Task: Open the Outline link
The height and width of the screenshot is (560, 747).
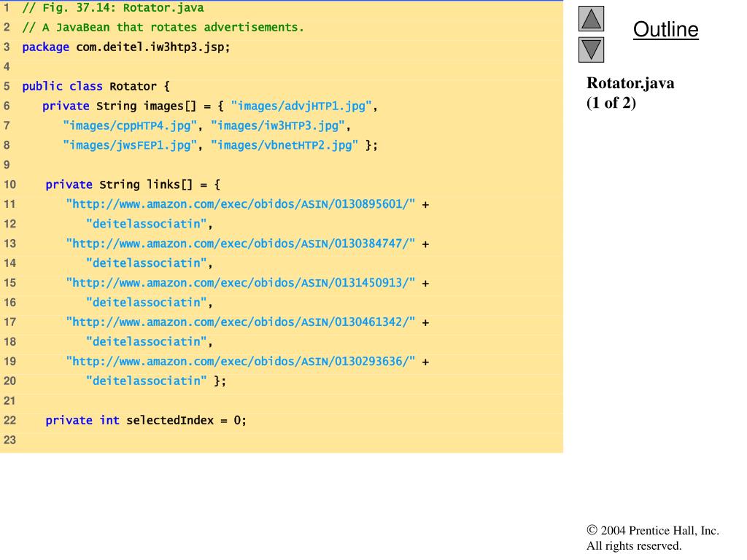Action: coord(665,29)
